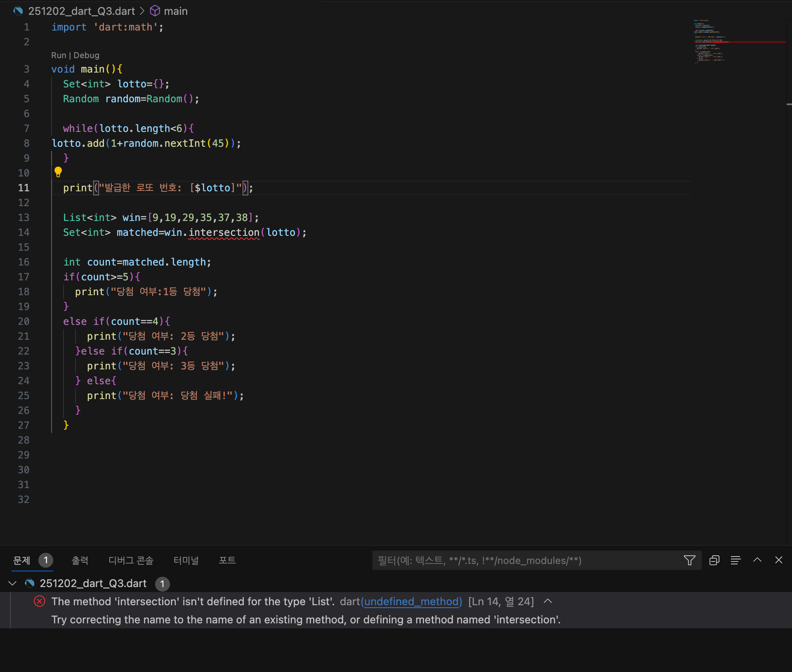
Task: Click the Debug code lens link
Action: point(86,55)
